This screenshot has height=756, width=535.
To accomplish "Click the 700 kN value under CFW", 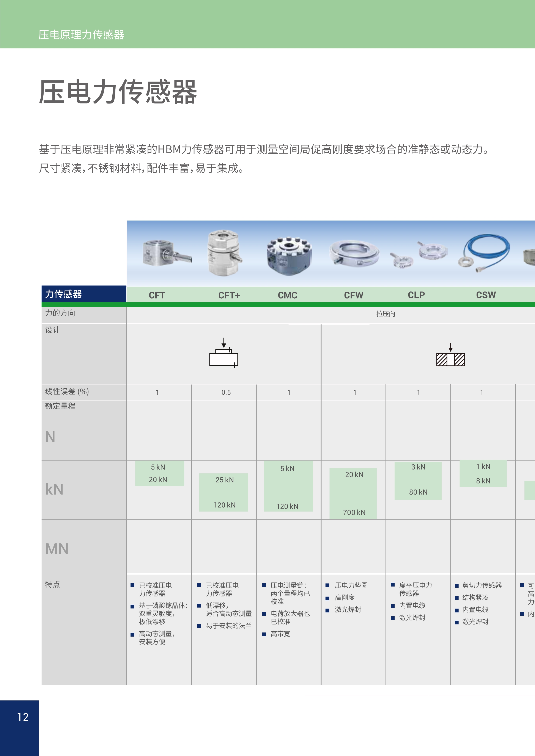I will 354,512.
